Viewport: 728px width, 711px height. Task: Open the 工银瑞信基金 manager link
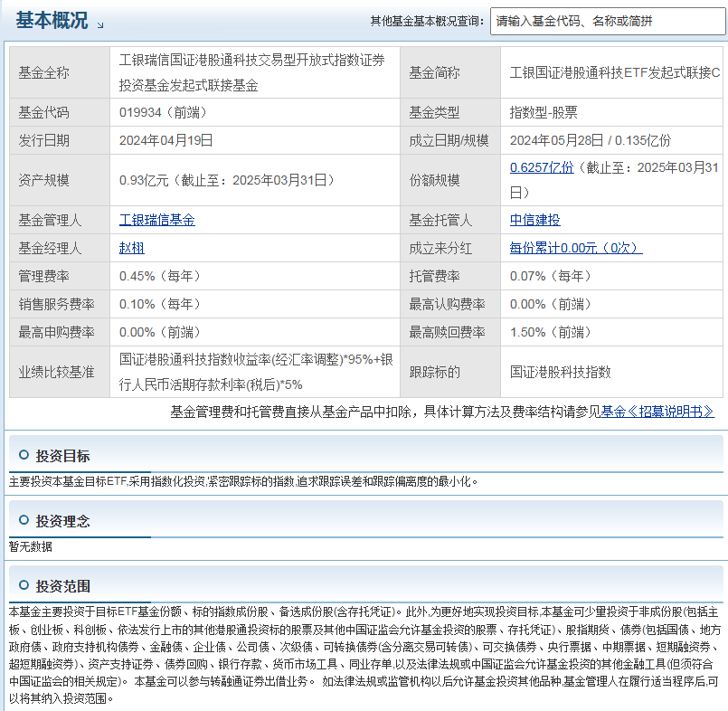[x=157, y=220]
